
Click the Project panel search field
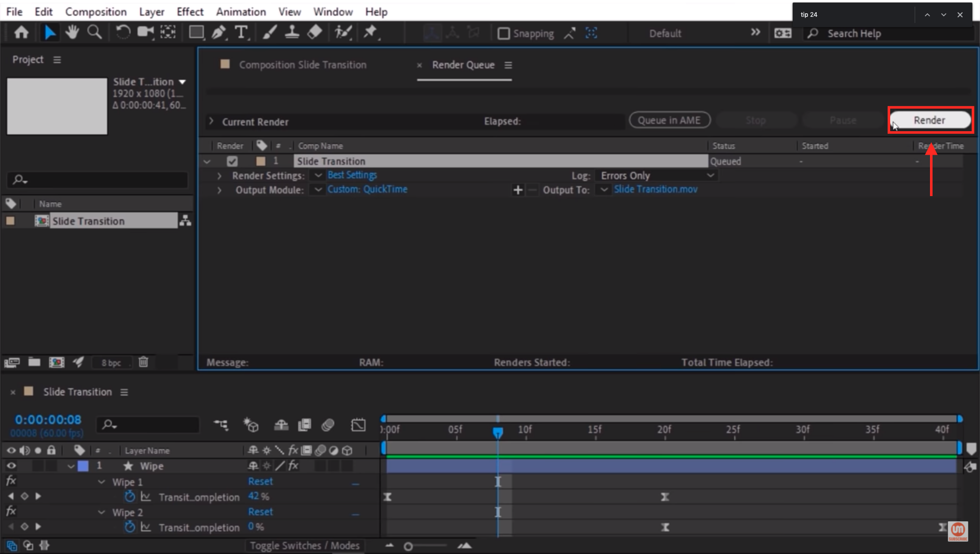point(97,179)
